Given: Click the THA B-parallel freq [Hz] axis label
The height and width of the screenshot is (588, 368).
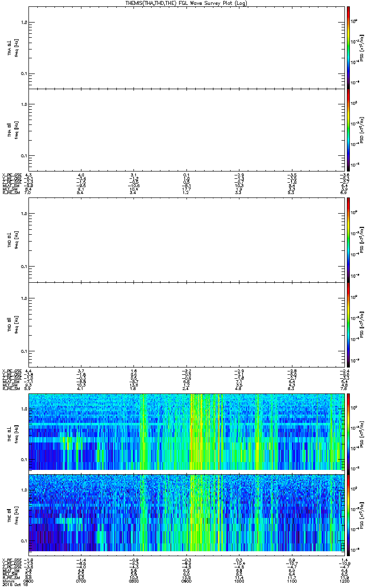Looking at the screenshot, I should [x=17, y=129].
